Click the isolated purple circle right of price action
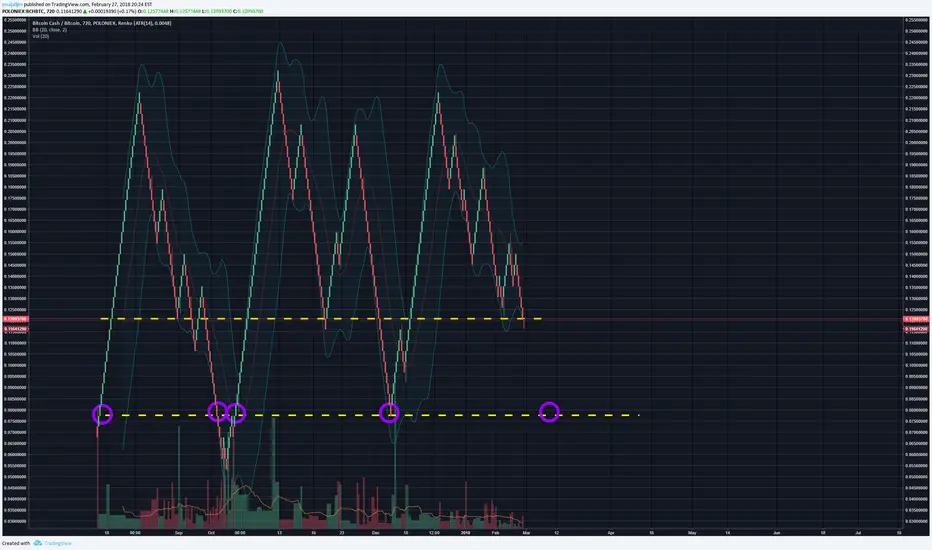The image size is (932, 550). pyautogui.click(x=549, y=412)
